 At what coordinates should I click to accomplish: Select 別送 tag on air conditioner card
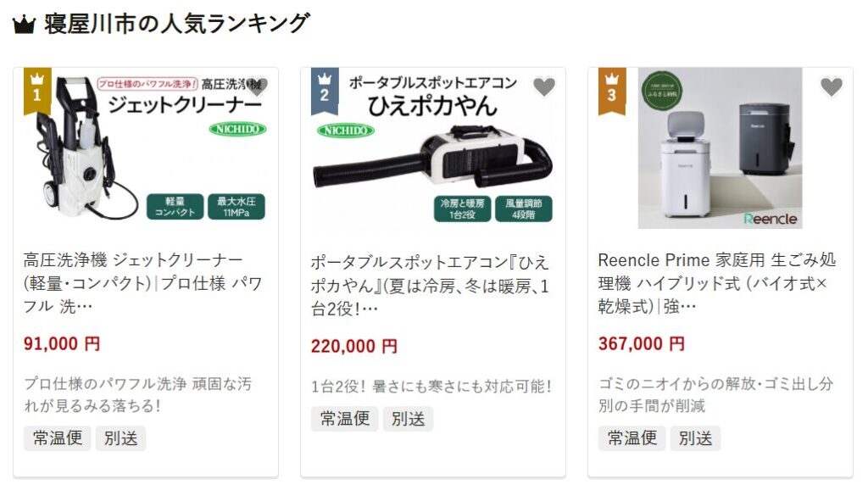(408, 419)
